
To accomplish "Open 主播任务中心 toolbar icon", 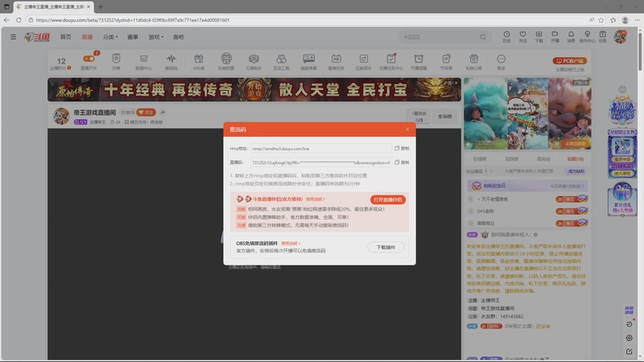I will [391, 62].
